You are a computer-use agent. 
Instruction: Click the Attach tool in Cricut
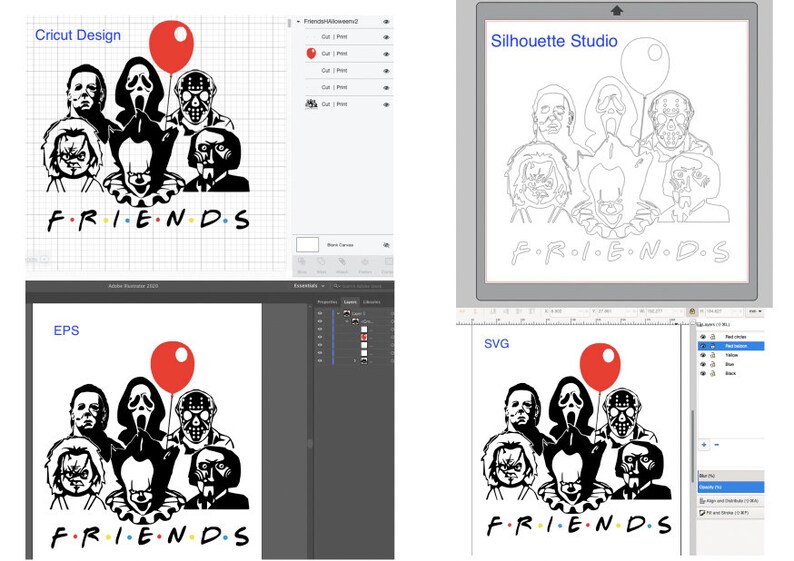(342, 265)
